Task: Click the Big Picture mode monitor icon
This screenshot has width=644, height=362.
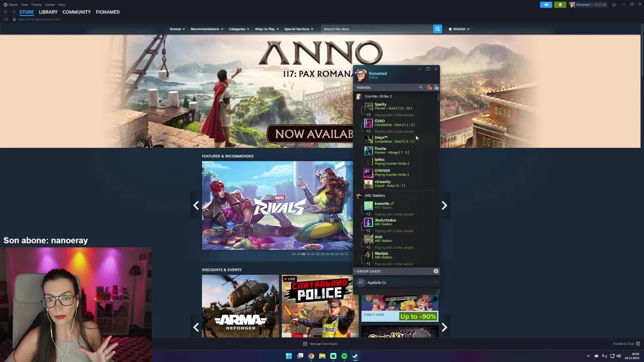Action: [614, 5]
